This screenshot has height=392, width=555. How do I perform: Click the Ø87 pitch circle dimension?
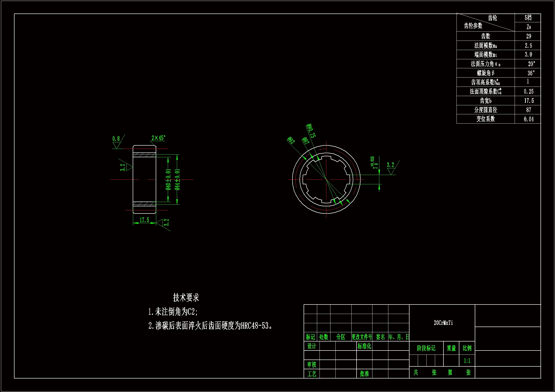point(306,141)
